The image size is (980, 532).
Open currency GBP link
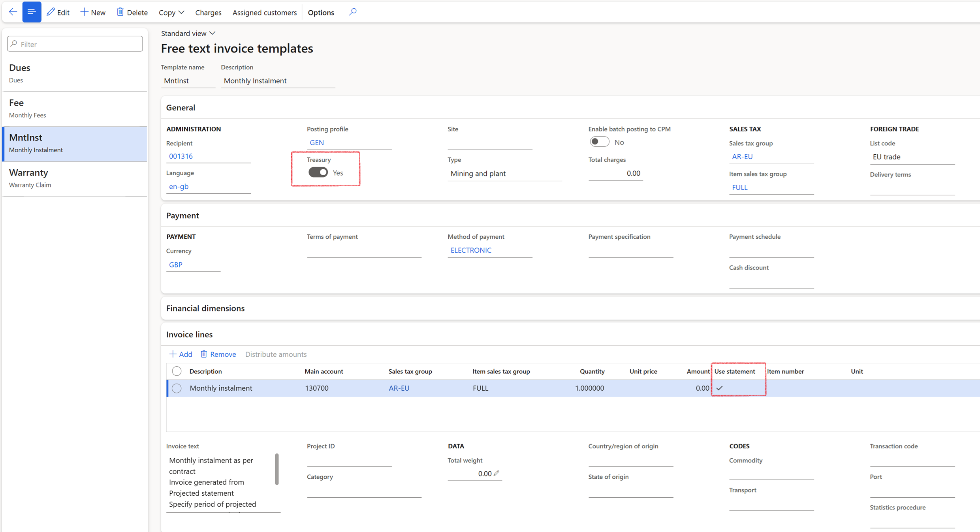pyautogui.click(x=176, y=264)
